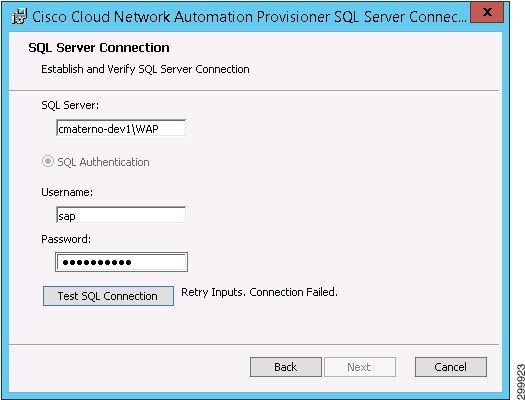Go Back to the previous step
Screen dimensions: 525x400
pyautogui.click(x=286, y=367)
